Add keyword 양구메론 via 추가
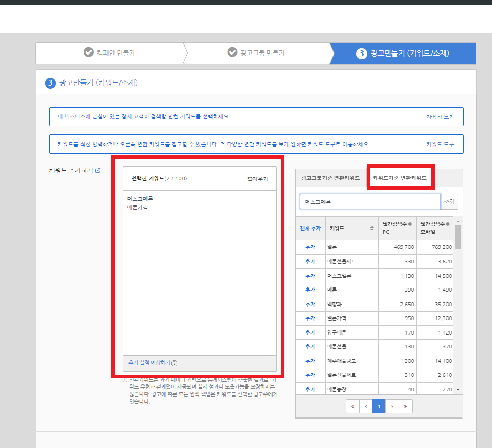 (311, 332)
